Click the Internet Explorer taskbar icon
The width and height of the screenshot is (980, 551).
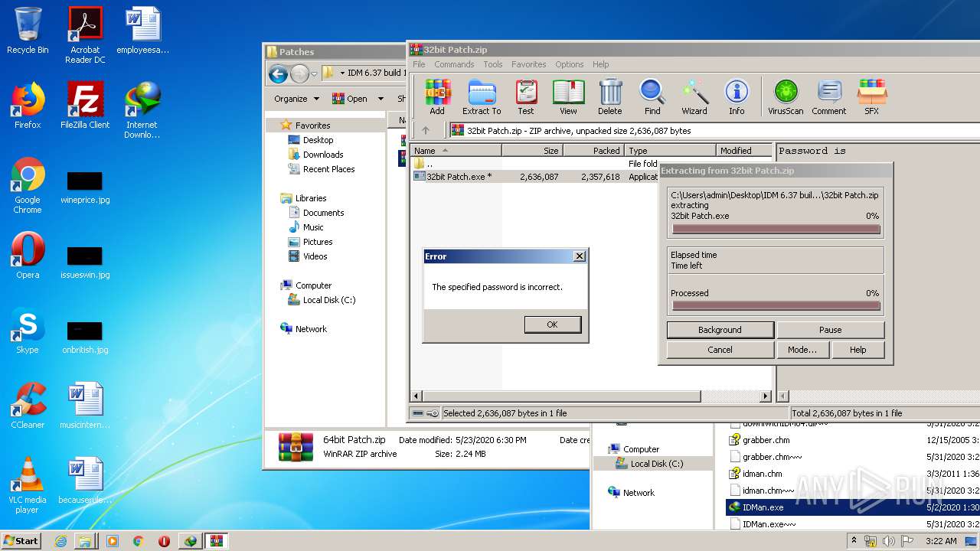tap(60, 541)
